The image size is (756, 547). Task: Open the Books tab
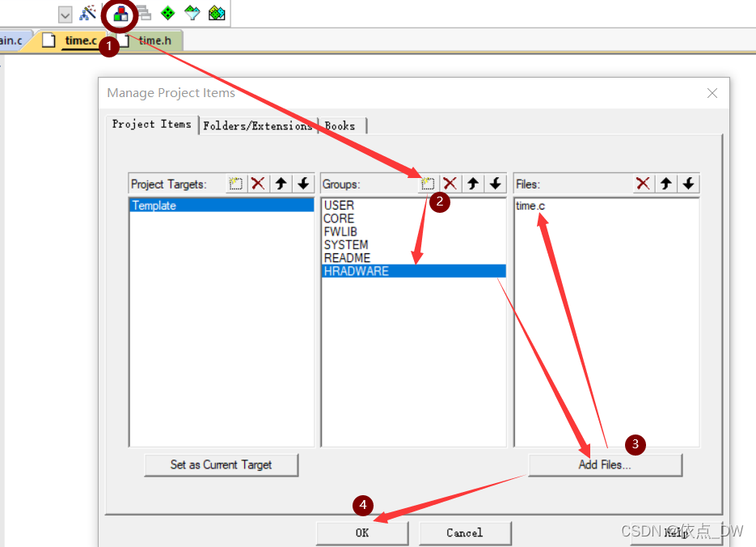(341, 126)
